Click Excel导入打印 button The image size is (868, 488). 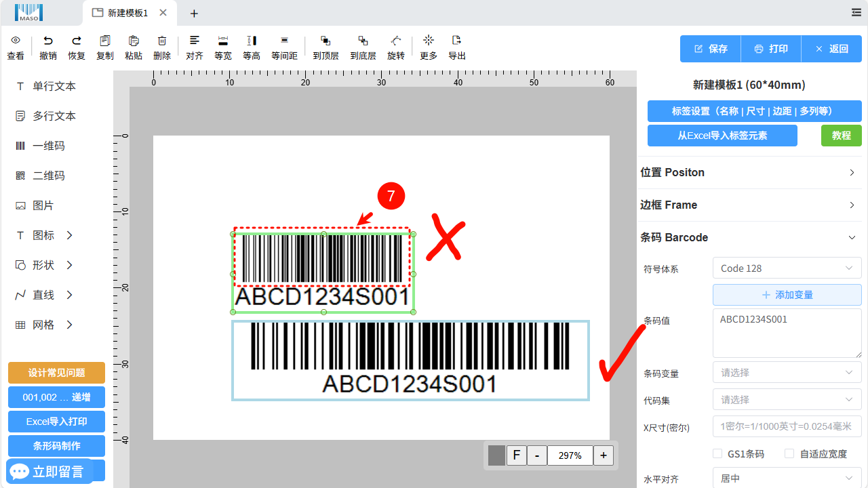pyautogui.click(x=56, y=422)
